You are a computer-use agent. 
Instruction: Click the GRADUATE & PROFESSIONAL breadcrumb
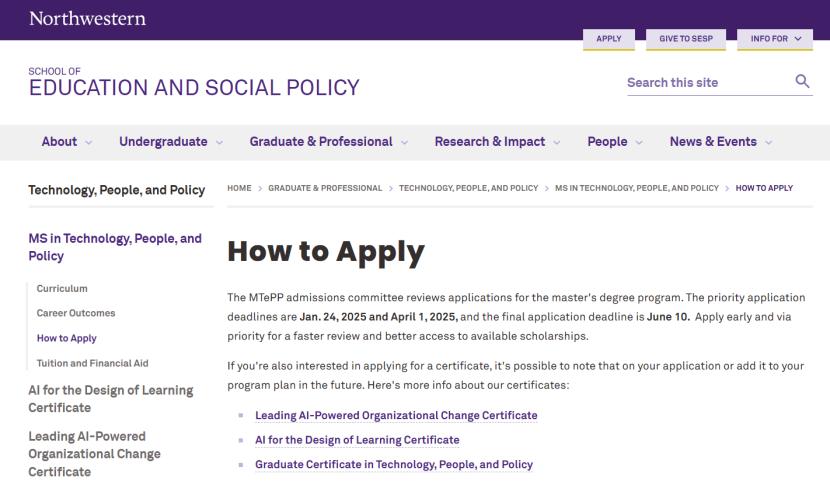coord(325,188)
